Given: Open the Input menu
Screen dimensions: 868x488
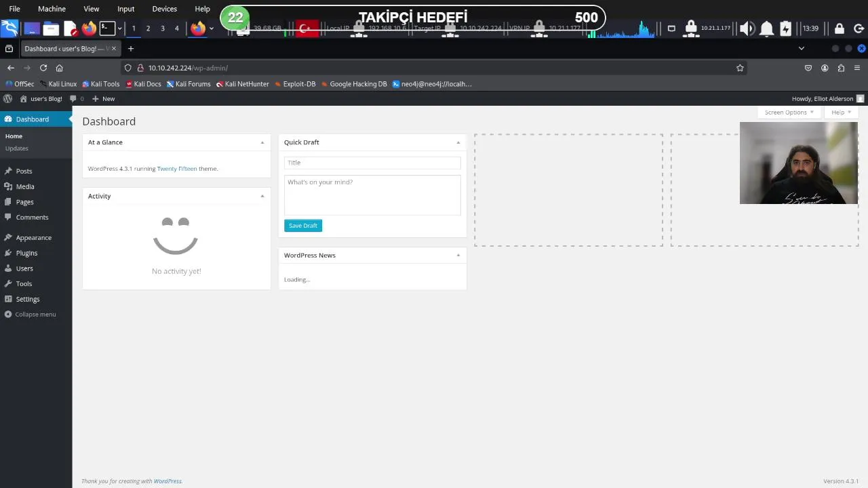Looking at the screenshot, I should point(126,9).
